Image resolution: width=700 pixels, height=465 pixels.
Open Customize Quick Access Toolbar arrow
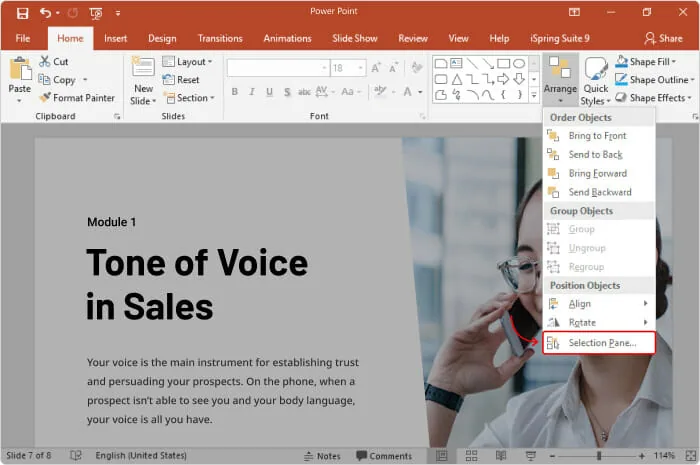(x=118, y=13)
